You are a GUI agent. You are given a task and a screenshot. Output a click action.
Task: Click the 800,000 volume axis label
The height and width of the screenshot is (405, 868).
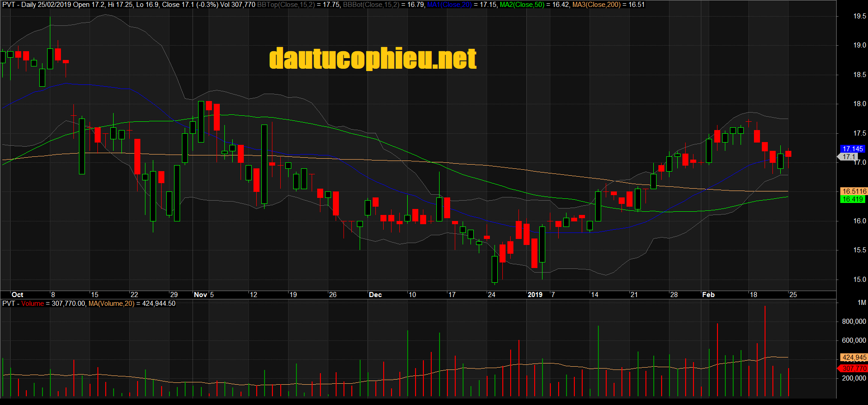coord(854,322)
